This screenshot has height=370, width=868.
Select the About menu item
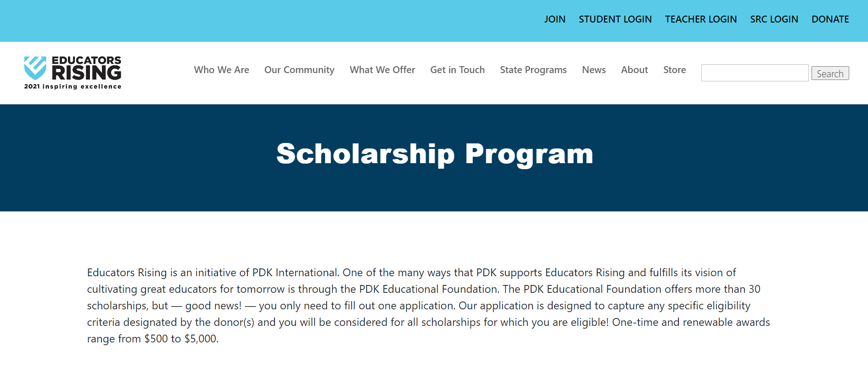coord(634,70)
